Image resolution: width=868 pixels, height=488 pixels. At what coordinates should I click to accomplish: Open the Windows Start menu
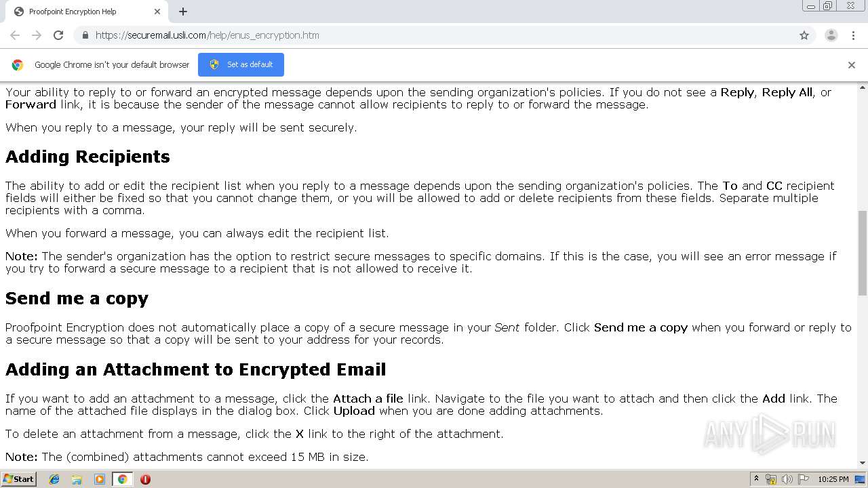(x=19, y=479)
